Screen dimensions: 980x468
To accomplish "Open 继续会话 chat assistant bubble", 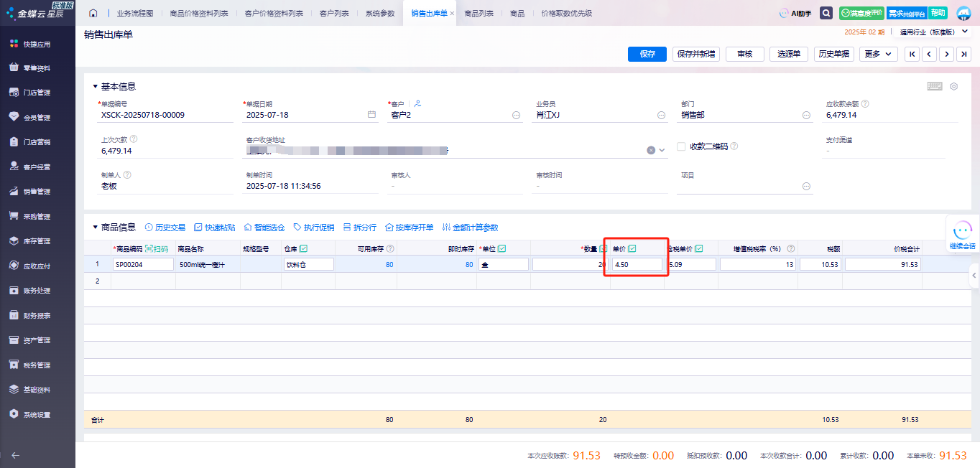I will [962, 233].
